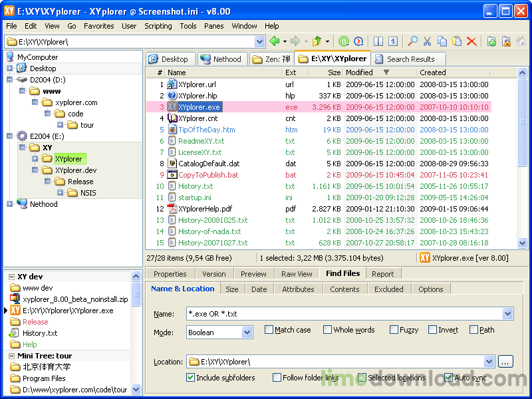The height and width of the screenshot is (399, 532).
Task: Click the Cut scissors icon
Action: (x=427, y=41)
